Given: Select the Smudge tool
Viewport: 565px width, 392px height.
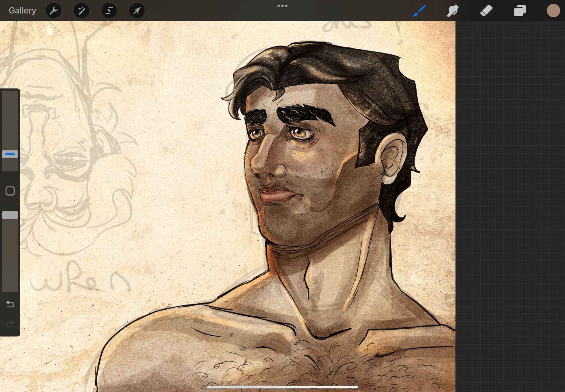Looking at the screenshot, I should pos(453,10).
